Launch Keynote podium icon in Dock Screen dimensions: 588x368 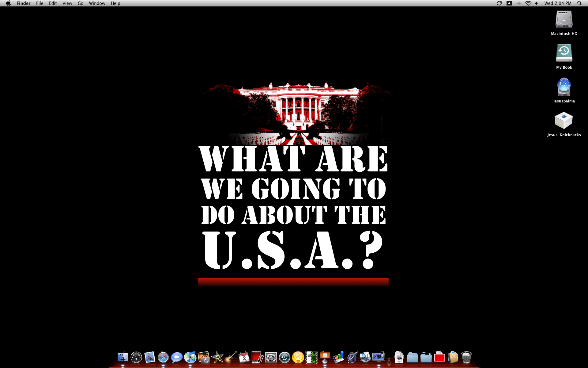pyautogui.click(x=325, y=357)
